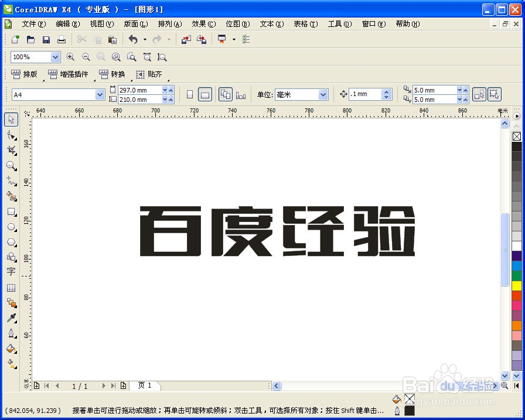525x420 pixels.
Task: Open the A4 paper size dropdown
Action: [100, 95]
